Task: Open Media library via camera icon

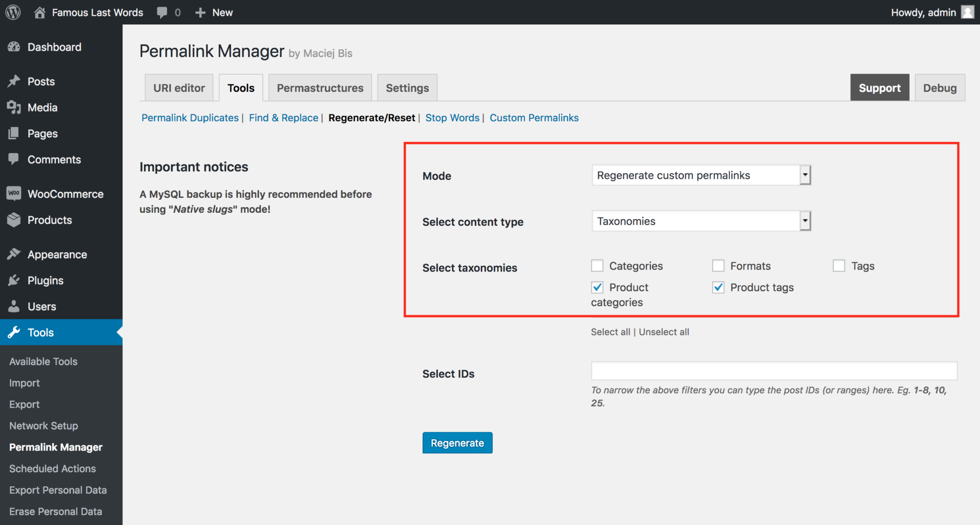Action: [x=14, y=107]
